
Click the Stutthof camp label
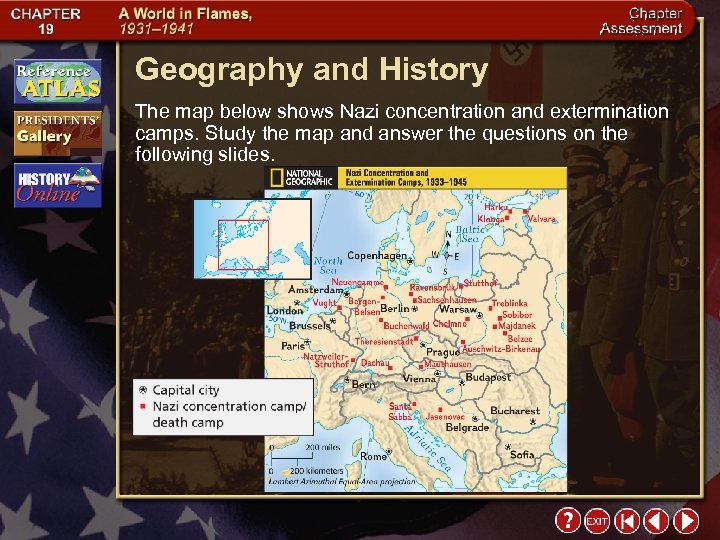480,283
